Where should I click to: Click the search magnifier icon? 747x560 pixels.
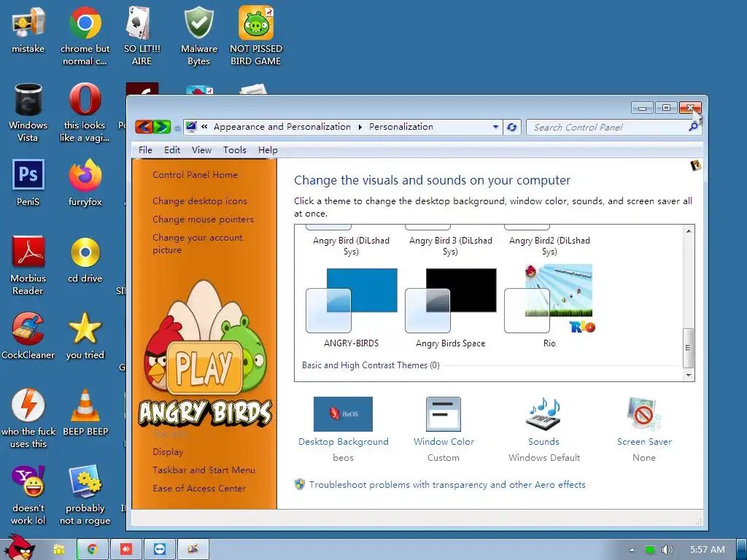(x=693, y=127)
